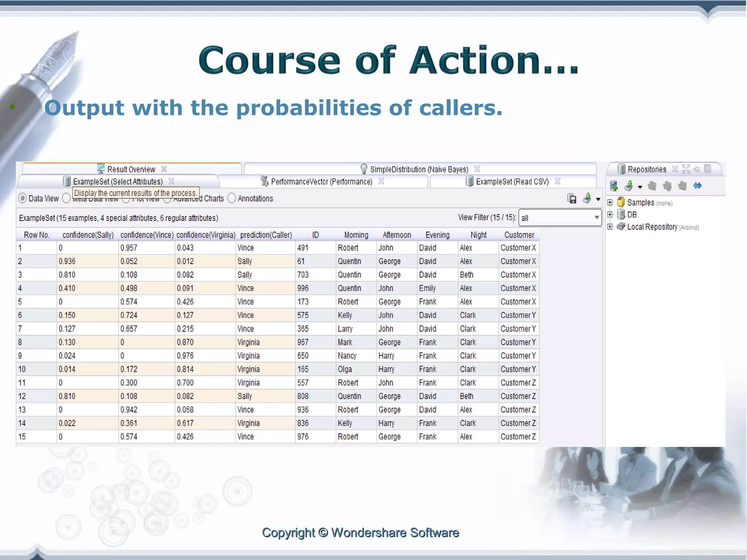747x560 pixels.
Task: Click the Samples repository folder icon
Action: coord(621,202)
